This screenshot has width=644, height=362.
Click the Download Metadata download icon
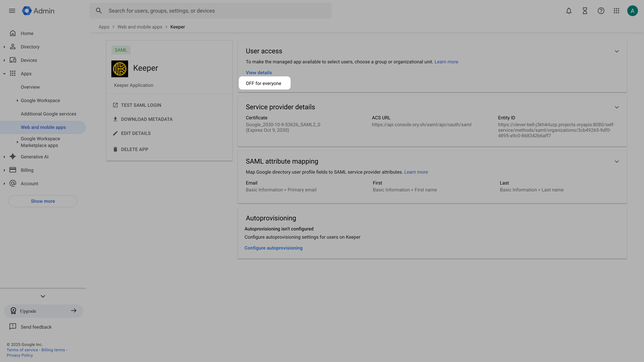point(115,119)
